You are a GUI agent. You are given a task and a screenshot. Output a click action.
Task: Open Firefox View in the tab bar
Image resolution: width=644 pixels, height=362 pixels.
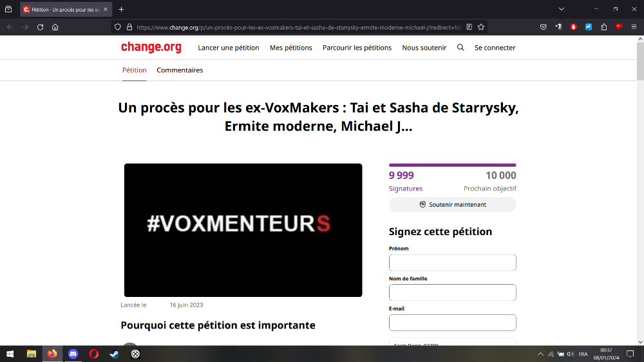(x=8, y=9)
